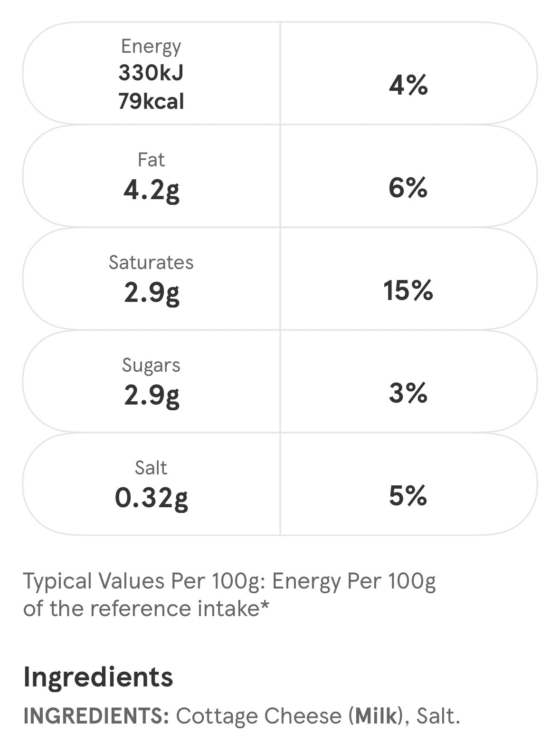Image resolution: width=560 pixels, height=753 pixels.
Task: Click the 15% saturates reference intake
Action: pyautogui.click(x=408, y=290)
